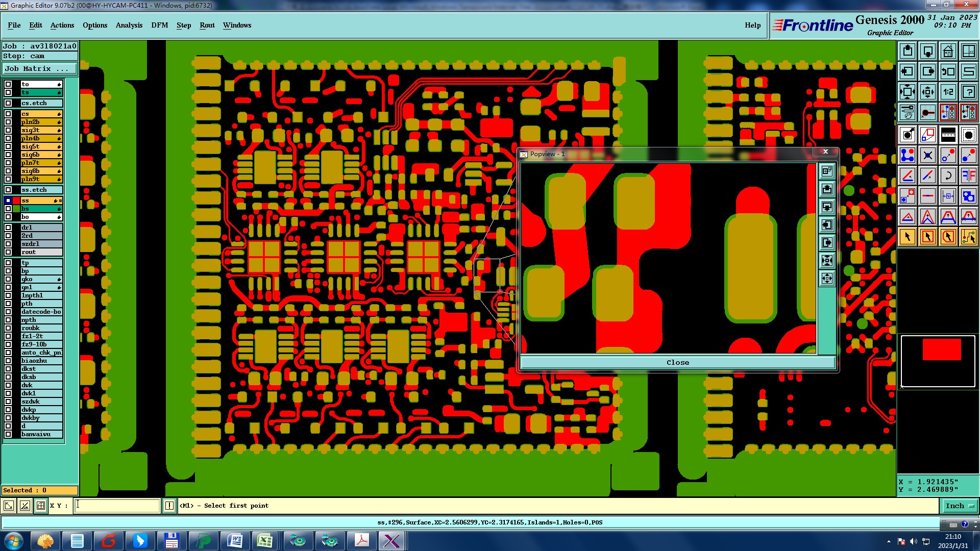Toggle the sig3t layer checkbox
The image size is (980, 551).
[8, 130]
